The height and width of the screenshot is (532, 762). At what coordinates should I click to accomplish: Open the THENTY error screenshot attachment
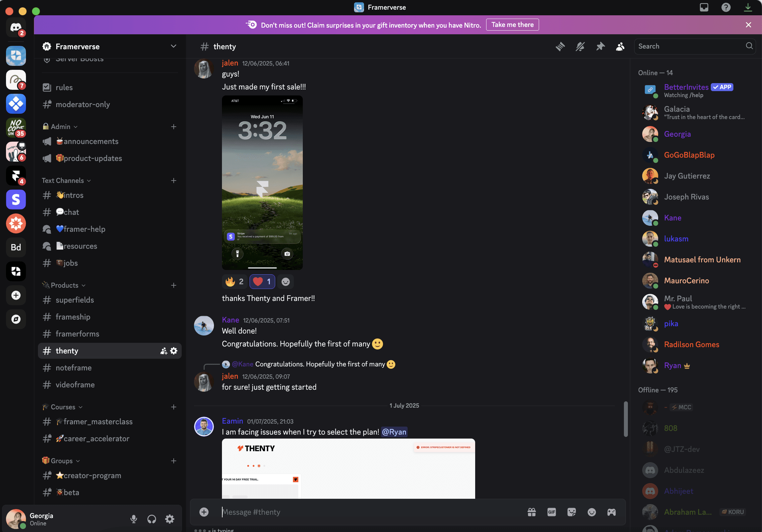pyautogui.click(x=348, y=468)
